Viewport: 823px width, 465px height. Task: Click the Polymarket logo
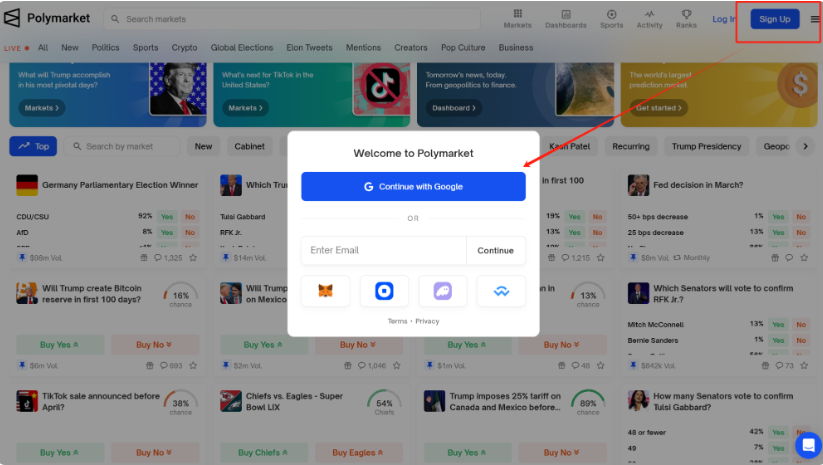click(x=47, y=18)
